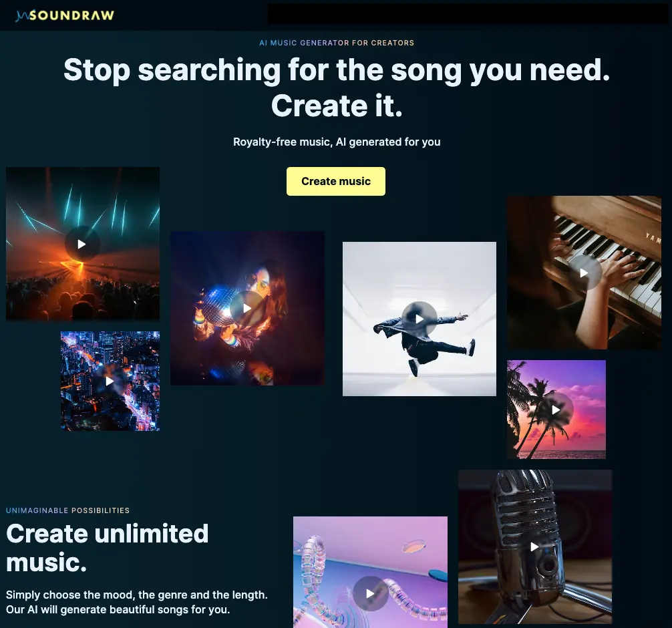
Task: Play the pastel abstract spiral track
Action: 370,593
